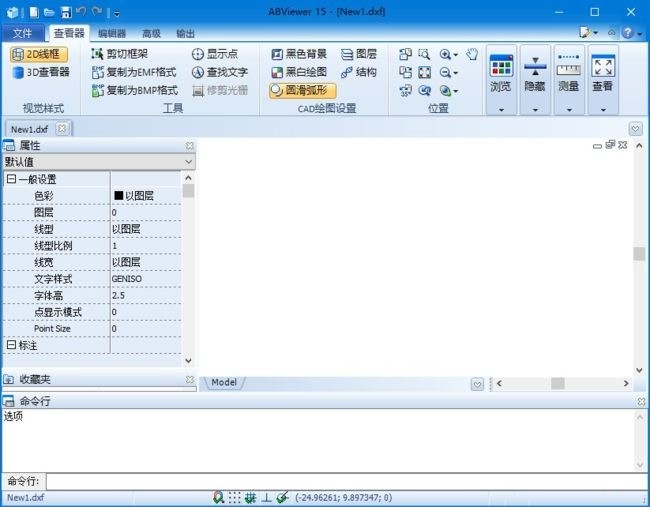Enable the 2D线框 visual style
650x507 pixels.
[x=39, y=54]
